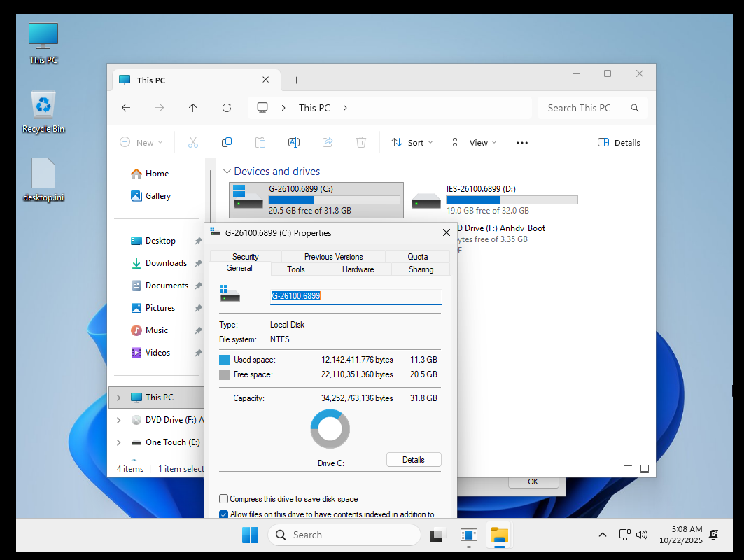Go up one folder level arrow
This screenshot has width=744, height=560.
pyautogui.click(x=192, y=108)
